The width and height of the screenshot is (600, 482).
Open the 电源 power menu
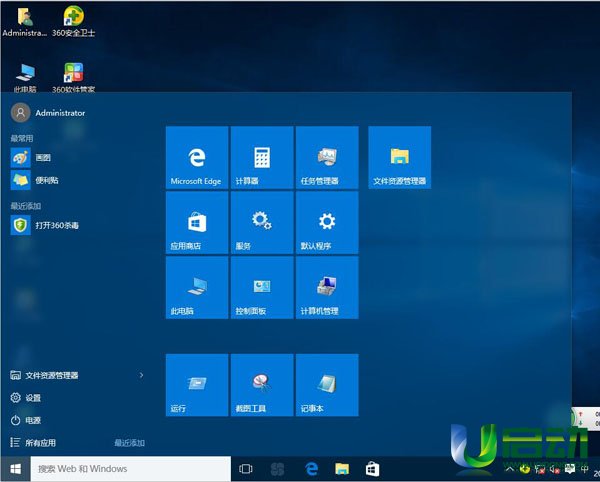pyautogui.click(x=25, y=420)
